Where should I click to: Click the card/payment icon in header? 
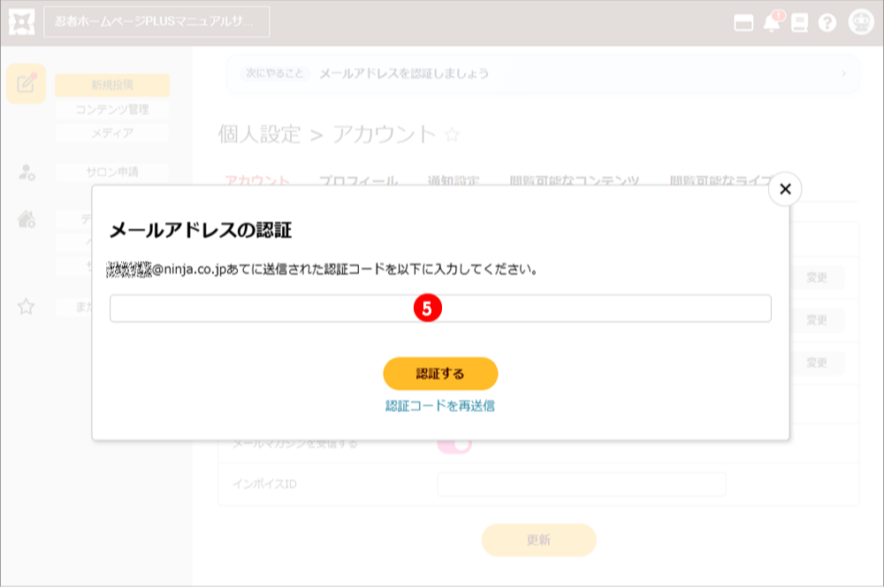743,23
